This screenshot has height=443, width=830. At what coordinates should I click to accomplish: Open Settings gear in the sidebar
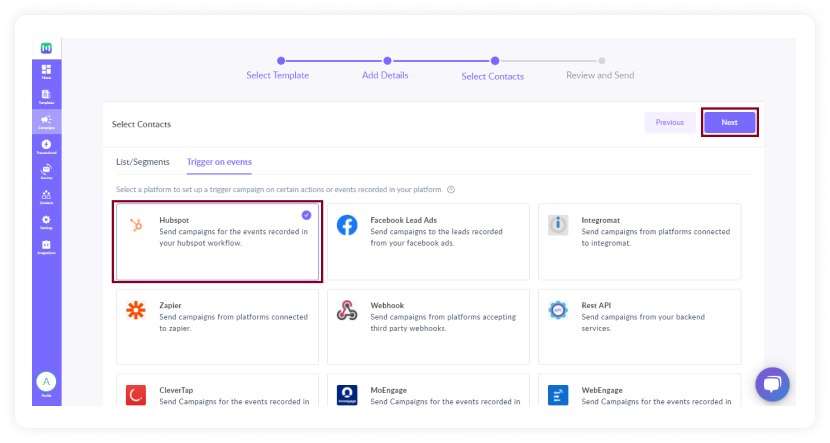[47, 222]
